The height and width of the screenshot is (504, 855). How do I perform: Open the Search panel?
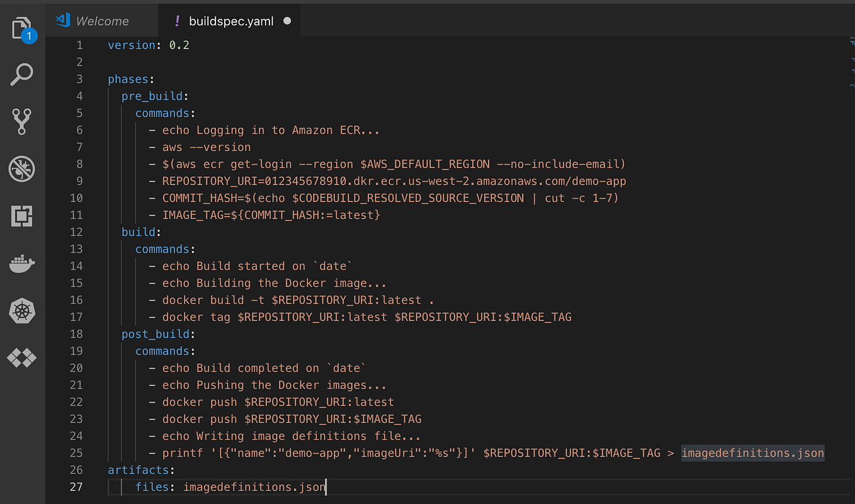point(22,74)
